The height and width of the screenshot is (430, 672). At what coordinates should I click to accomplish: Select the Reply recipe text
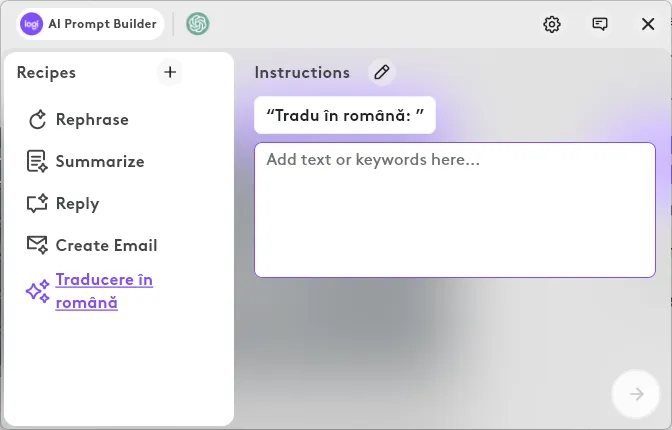coord(77,204)
